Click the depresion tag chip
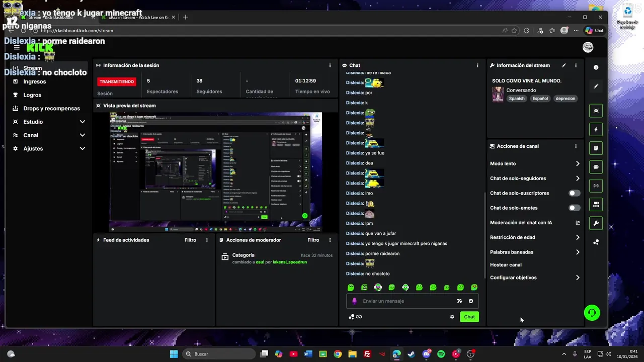Screen dimensions: 644x362 point(566,99)
